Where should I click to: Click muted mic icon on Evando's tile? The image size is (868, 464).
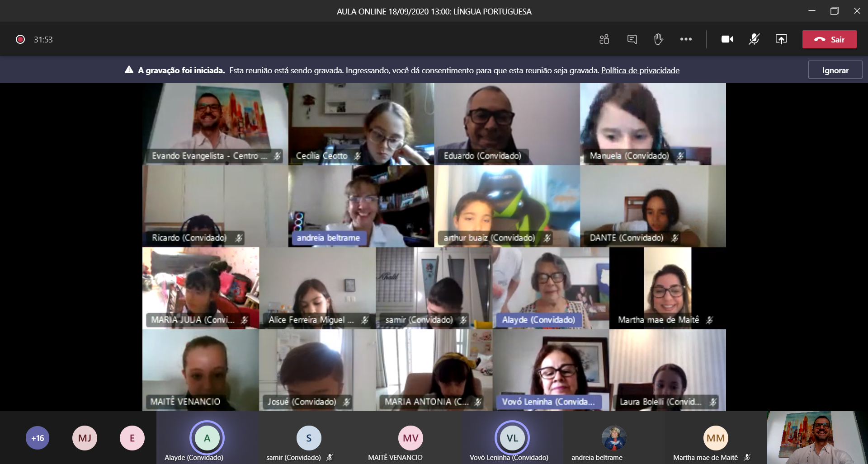click(277, 156)
